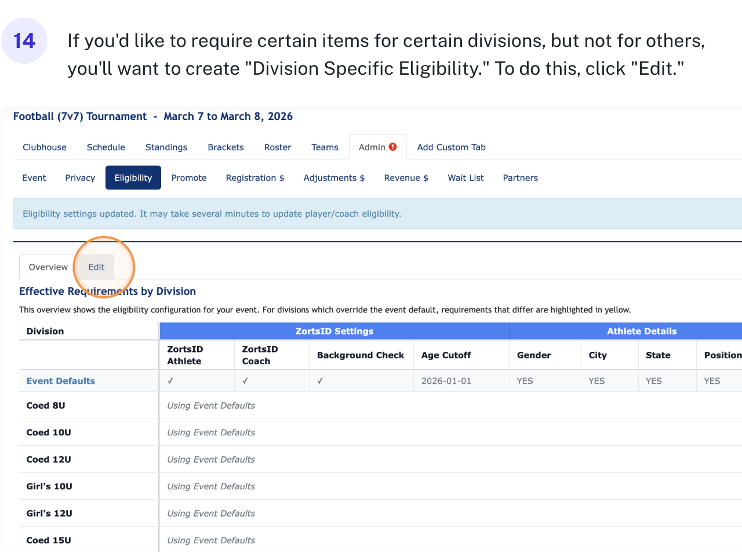
Task: Switch to the Overview tab
Action: tap(48, 267)
